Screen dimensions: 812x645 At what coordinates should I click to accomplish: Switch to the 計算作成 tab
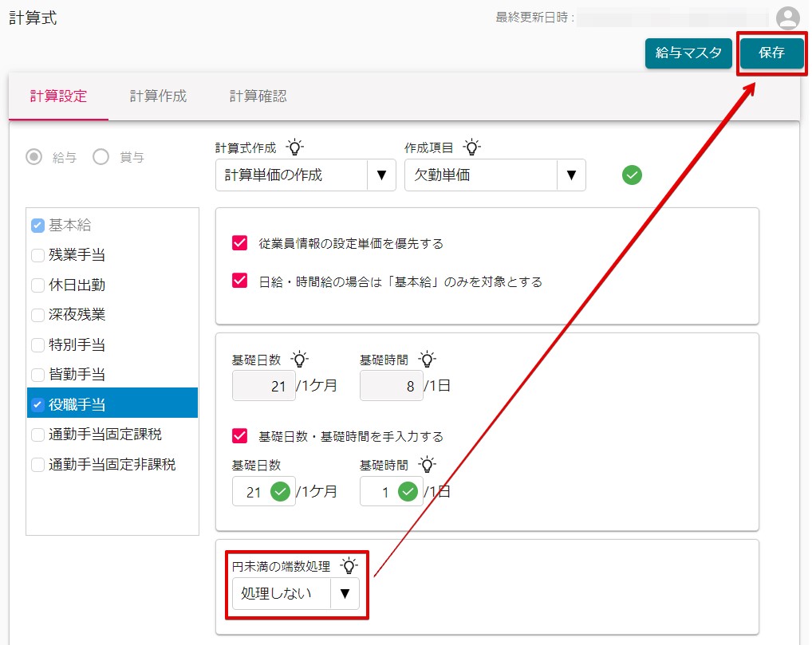coord(158,96)
